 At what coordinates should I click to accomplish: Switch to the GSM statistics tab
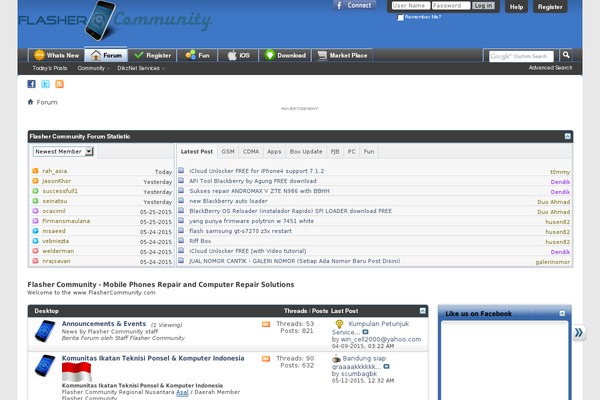coord(228,152)
